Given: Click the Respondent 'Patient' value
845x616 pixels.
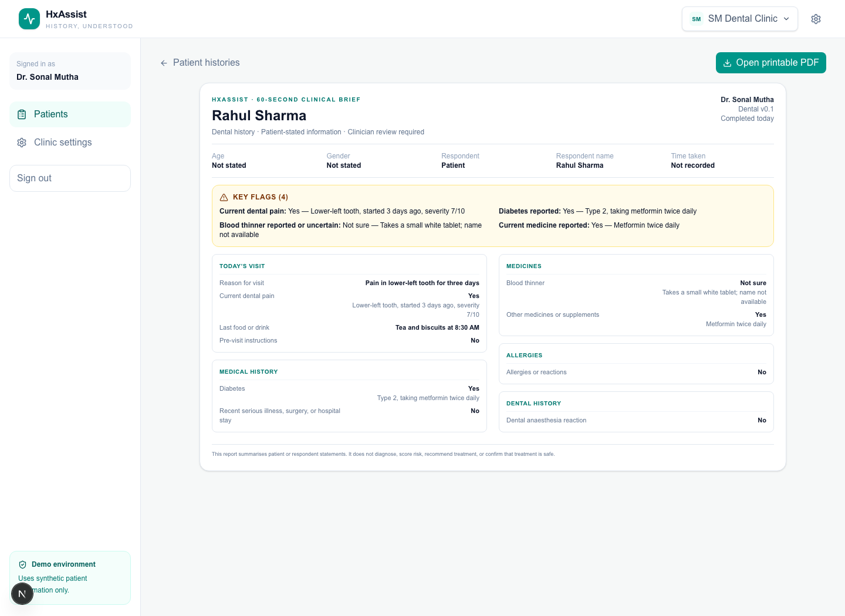Looking at the screenshot, I should click(x=453, y=165).
